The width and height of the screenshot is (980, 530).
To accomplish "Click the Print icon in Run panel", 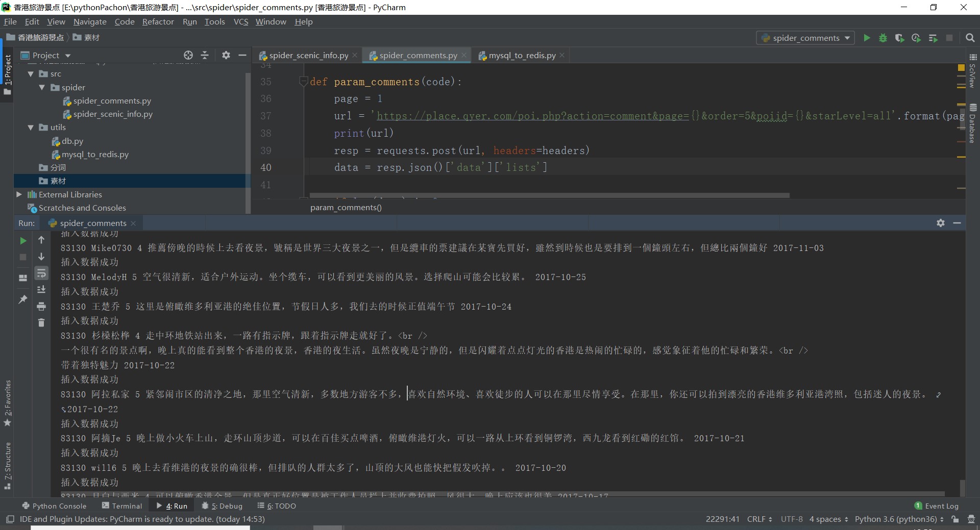I will pyautogui.click(x=41, y=306).
